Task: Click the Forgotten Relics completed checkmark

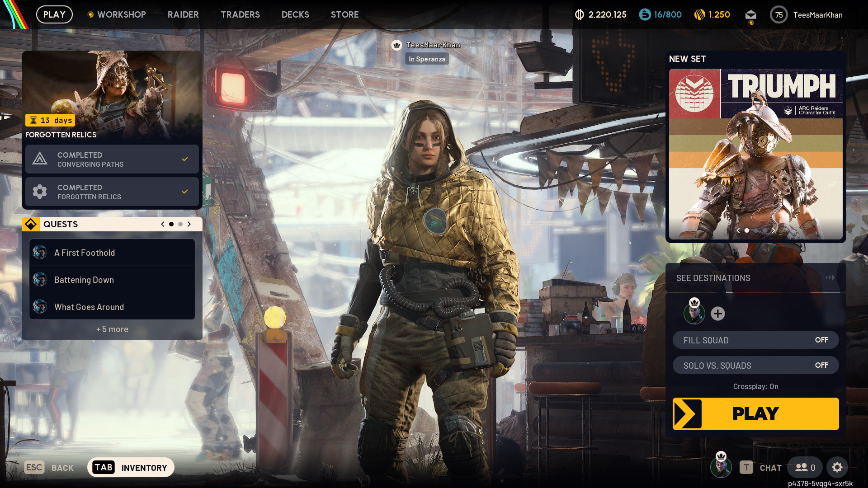Action: click(x=185, y=192)
